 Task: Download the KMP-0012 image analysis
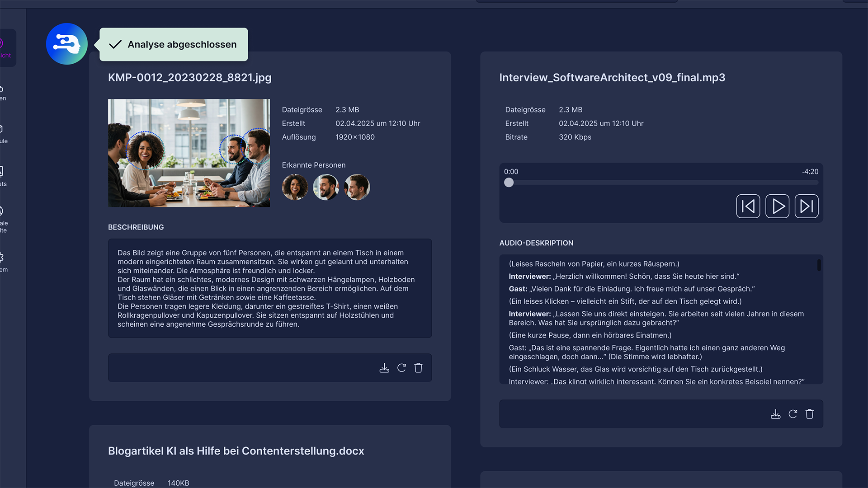(x=384, y=368)
